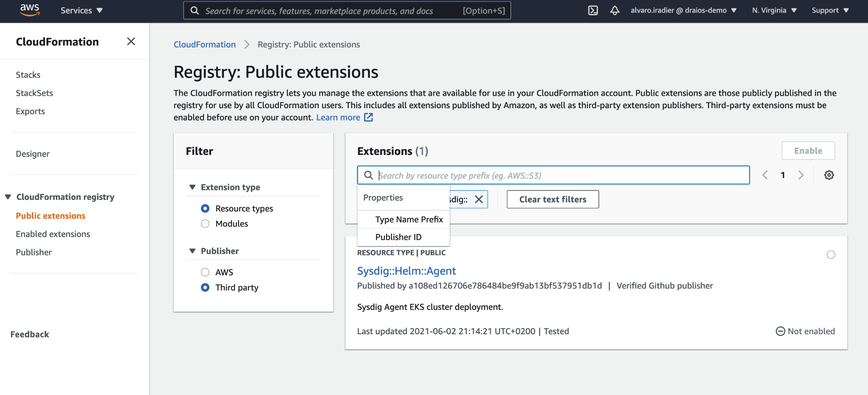Collapse the Extension type filter section
The image size is (868, 395).
coord(193,187)
